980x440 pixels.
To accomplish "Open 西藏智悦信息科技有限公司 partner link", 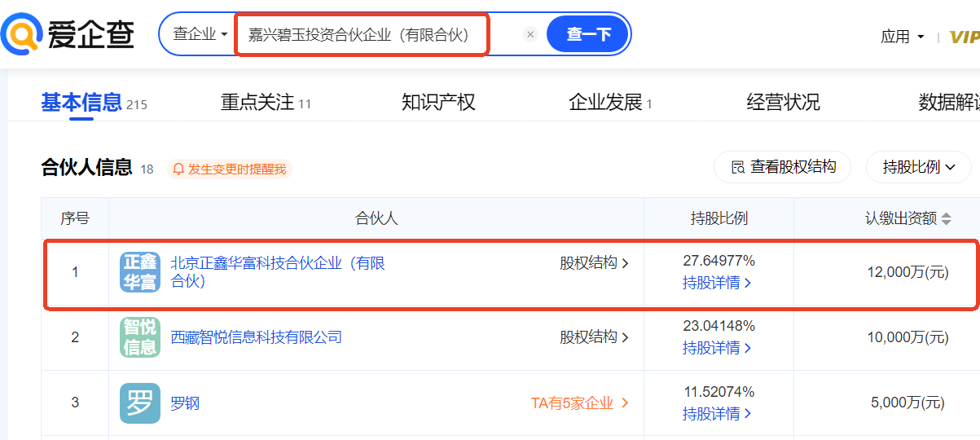I will coord(256,337).
